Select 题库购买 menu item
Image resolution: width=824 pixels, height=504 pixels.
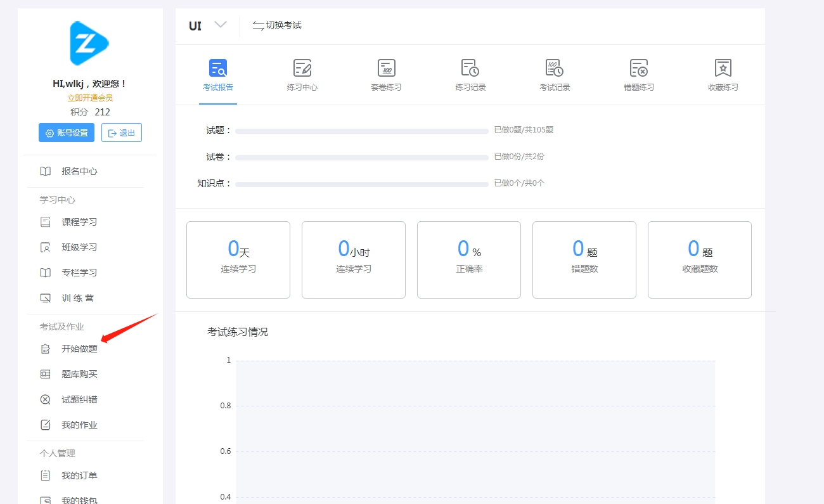point(79,374)
